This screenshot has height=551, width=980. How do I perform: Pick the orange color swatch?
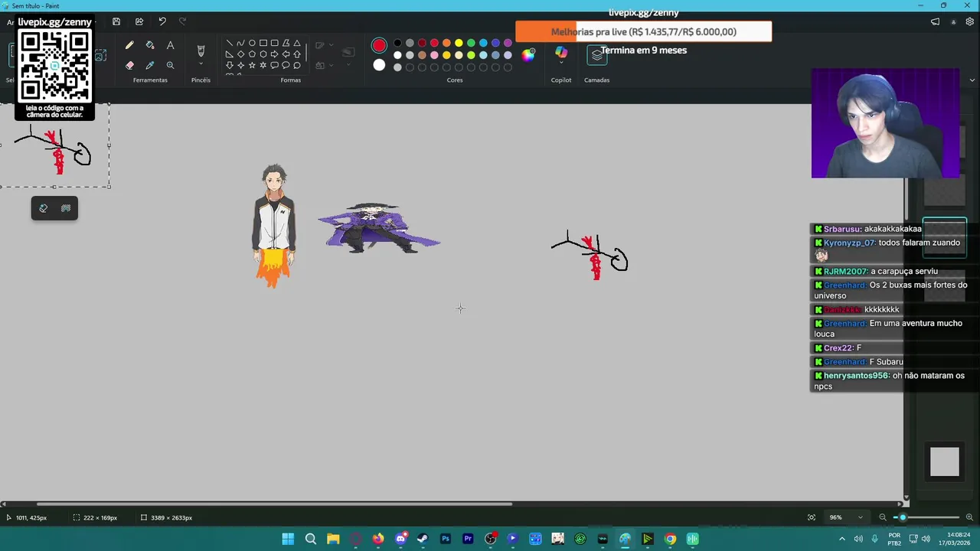click(x=446, y=43)
